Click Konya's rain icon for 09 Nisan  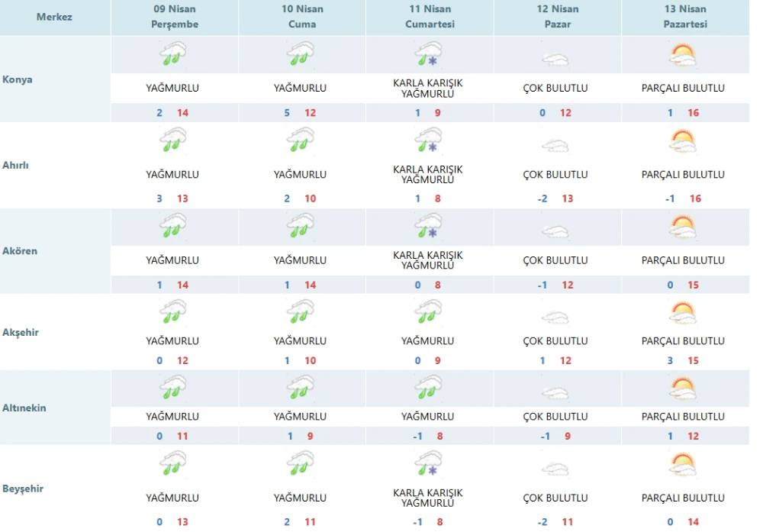pos(173,55)
